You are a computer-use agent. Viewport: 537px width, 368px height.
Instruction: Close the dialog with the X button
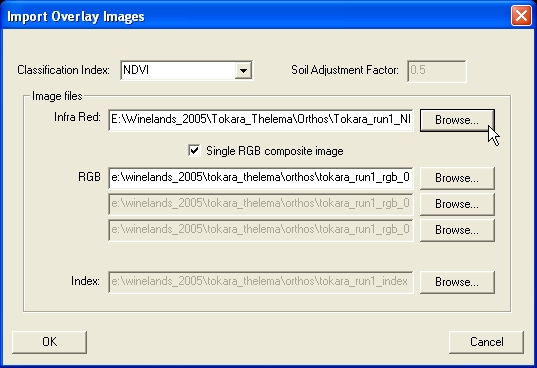(521, 16)
